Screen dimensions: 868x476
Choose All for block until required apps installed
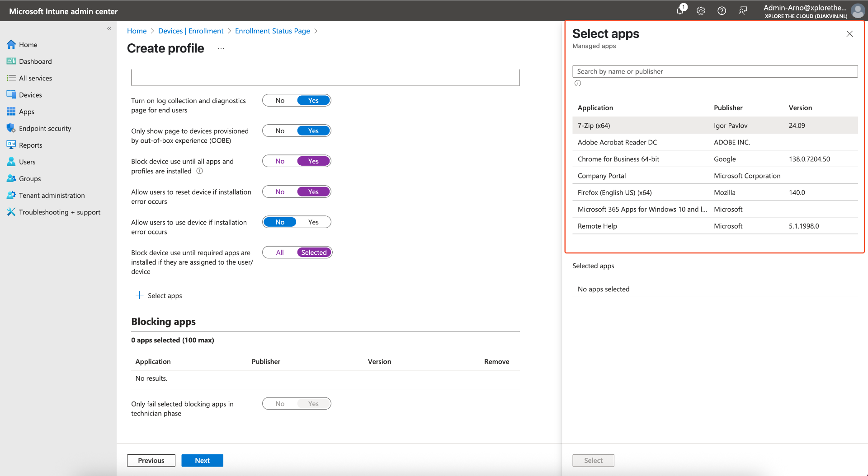point(280,252)
